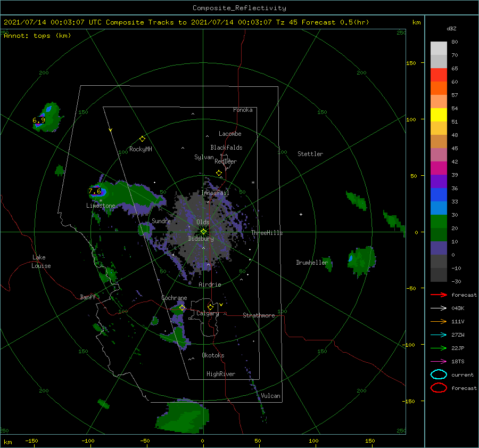This screenshot has height=448, width=479.
Task: Click the Stettler city label
Action: [310, 154]
